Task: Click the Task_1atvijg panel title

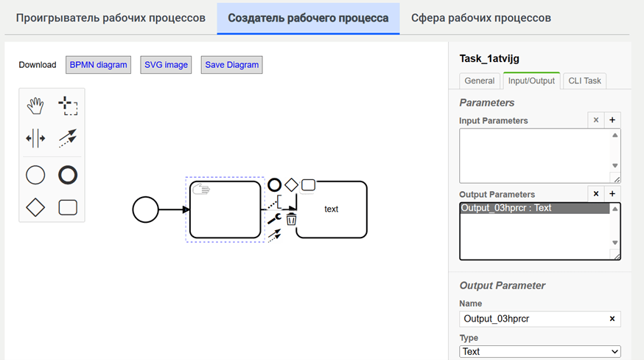Action: [489, 58]
